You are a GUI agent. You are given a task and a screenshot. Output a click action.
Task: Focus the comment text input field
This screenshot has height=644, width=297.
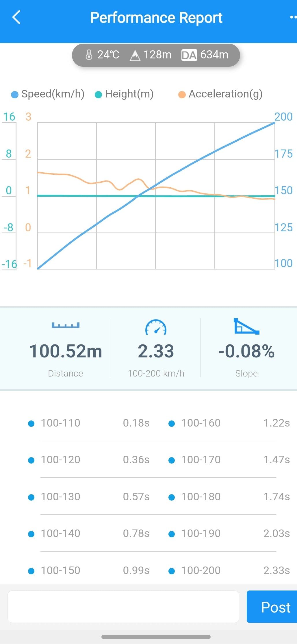click(123, 607)
